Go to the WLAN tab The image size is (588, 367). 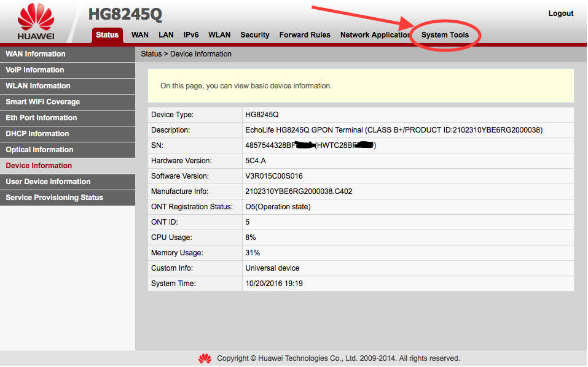[x=219, y=35]
